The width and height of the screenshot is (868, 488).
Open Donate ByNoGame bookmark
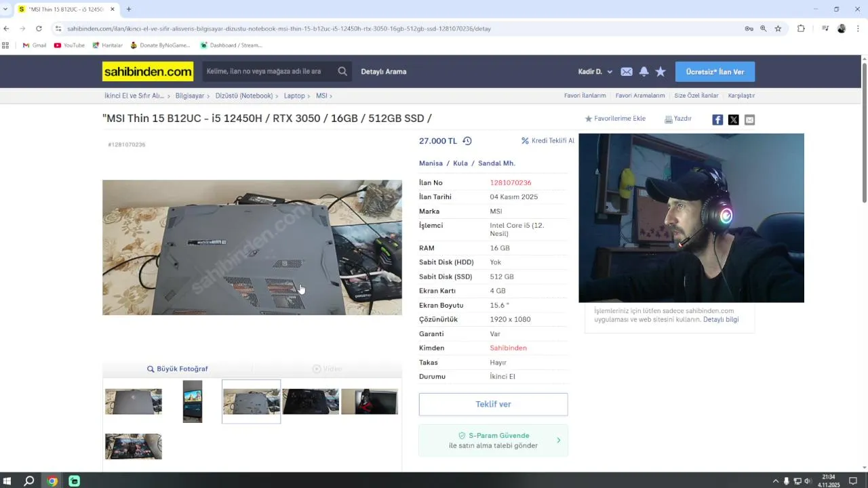tap(160, 45)
